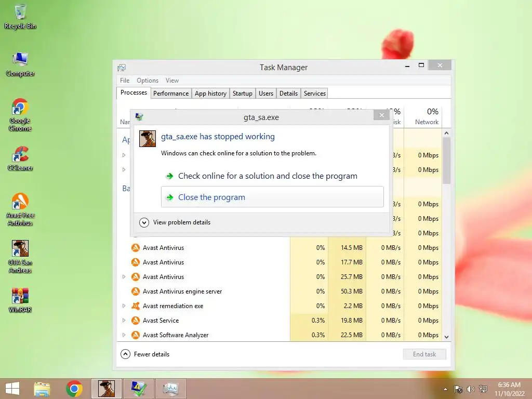The height and width of the screenshot is (399, 532).
Task: Open the volume speaker tray icon
Action: (471, 389)
